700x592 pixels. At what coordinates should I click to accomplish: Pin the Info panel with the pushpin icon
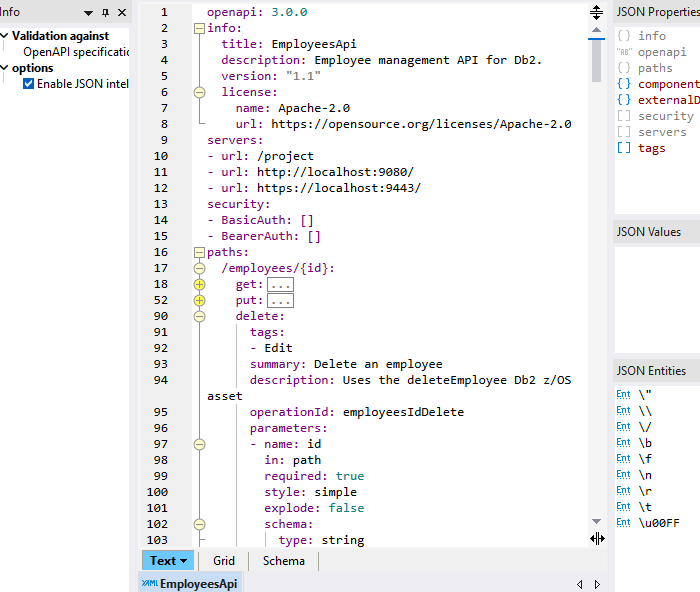tap(106, 13)
